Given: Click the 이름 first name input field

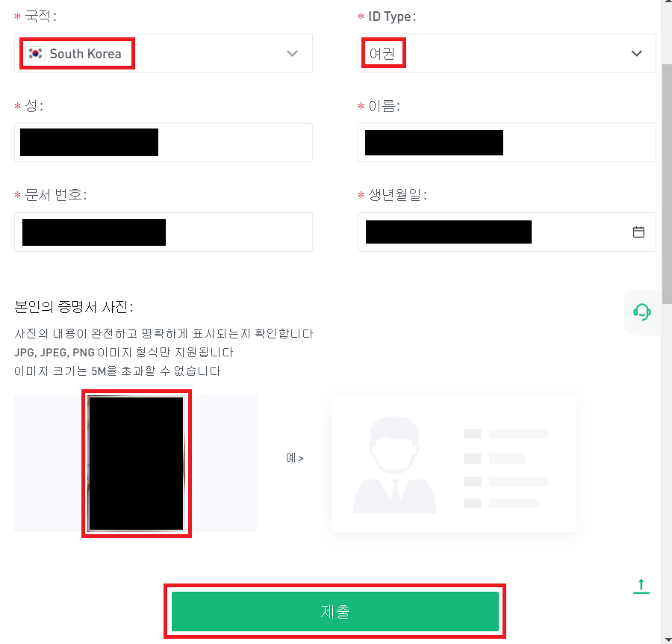Looking at the screenshot, I should click(506, 143).
